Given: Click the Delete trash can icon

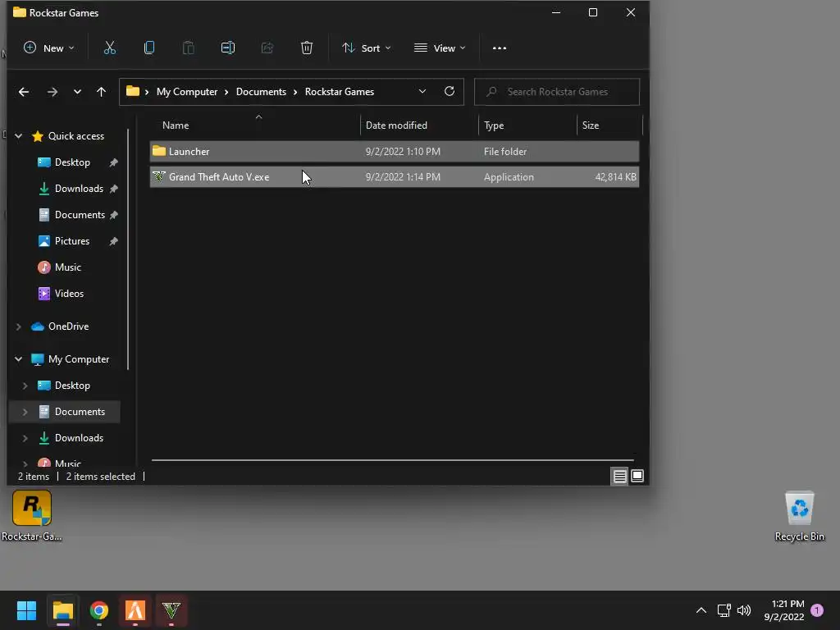Looking at the screenshot, I should tap(307, 48).
